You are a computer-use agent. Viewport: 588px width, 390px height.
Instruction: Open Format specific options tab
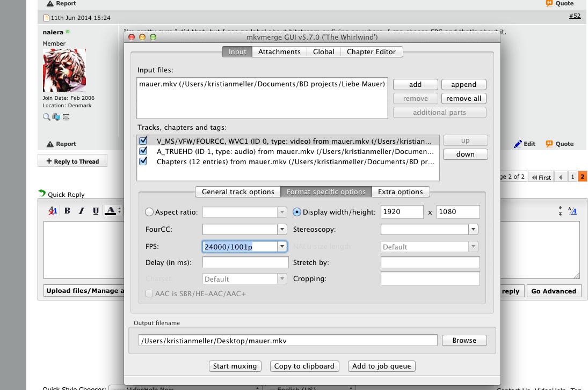point(326,192)
